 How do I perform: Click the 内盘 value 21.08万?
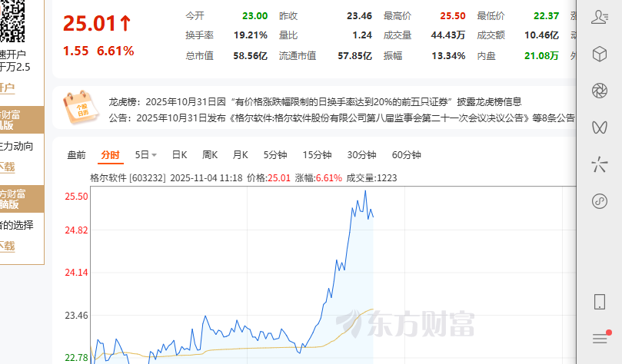(541, 56)
